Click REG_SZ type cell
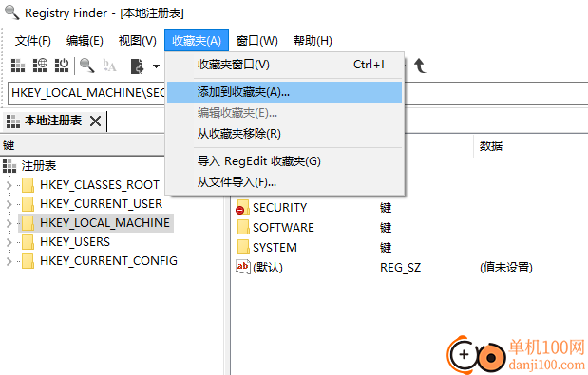This screenshot has height=375, width=588. click(401, 268)
